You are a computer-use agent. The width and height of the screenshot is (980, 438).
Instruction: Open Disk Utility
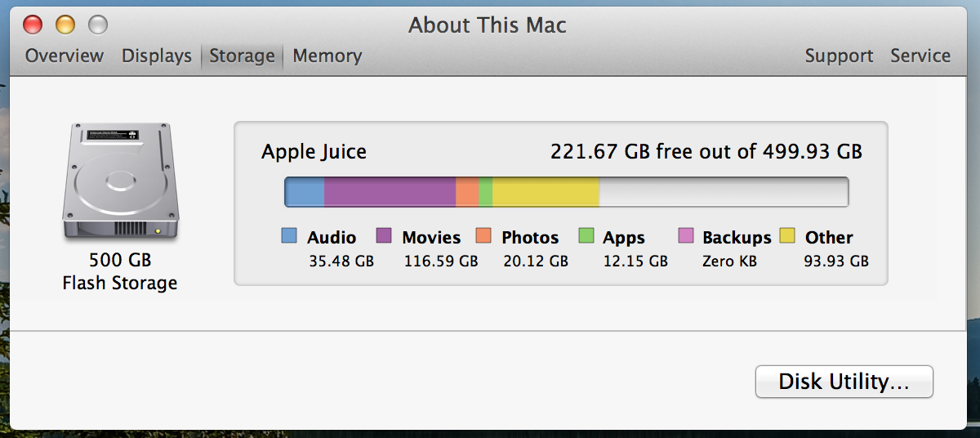pyautogui.click(x=844, y=382)
